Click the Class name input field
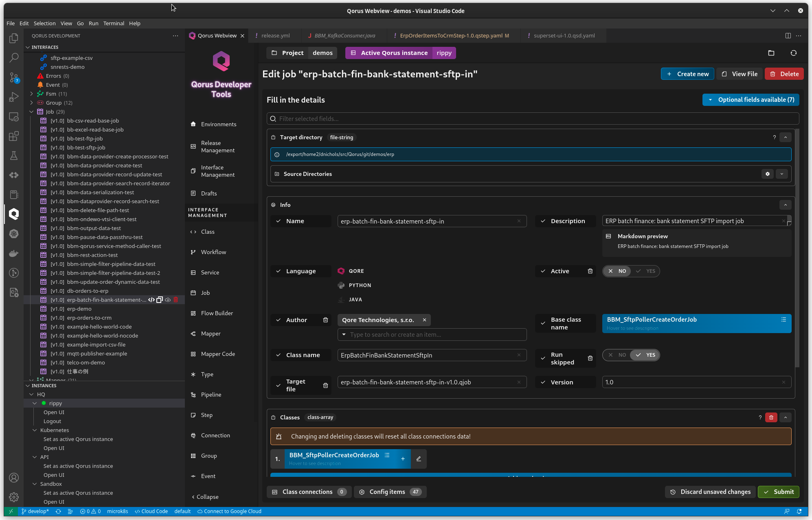This screenshot has height=520, width=812. pyautogui.click(x=432, y=355)
